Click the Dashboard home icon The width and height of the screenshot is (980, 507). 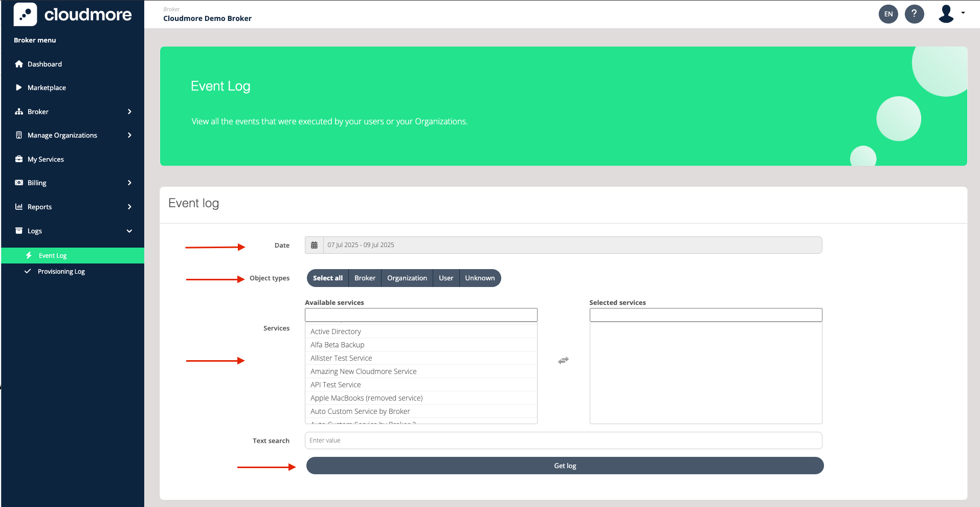(19, 64)
